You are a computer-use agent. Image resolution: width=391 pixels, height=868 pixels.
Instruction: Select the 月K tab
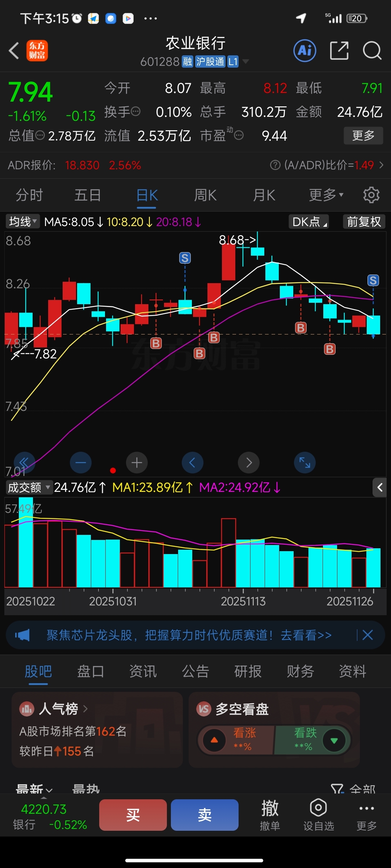264,195
